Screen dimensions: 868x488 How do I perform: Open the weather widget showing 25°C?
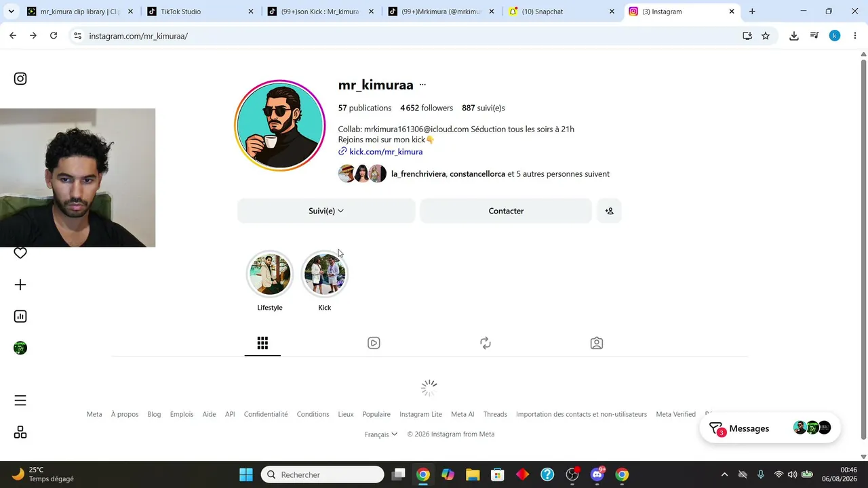click(x=45, y=474)
